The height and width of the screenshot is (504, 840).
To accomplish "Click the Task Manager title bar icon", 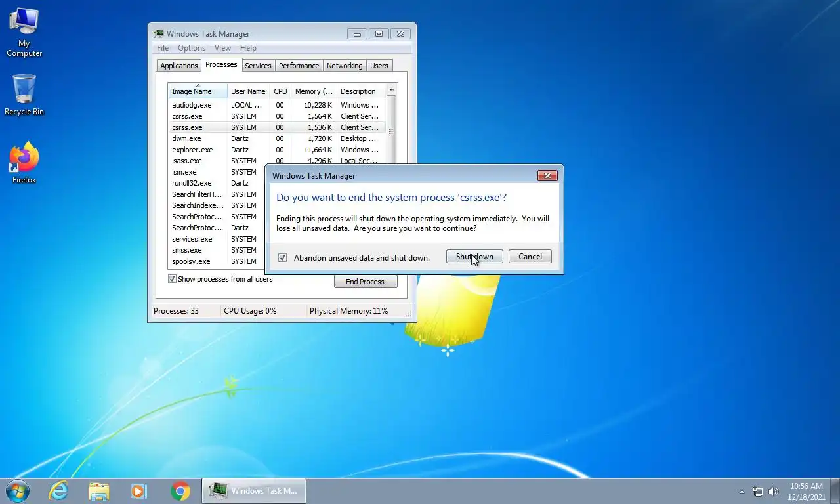I will pos(158,34).
